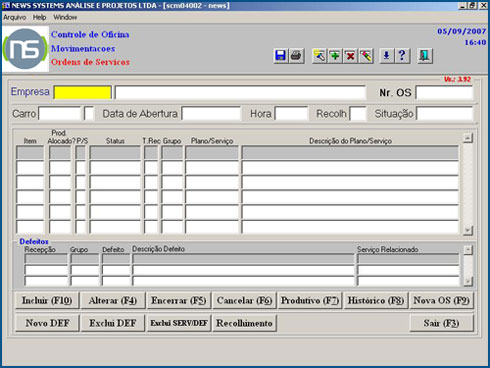490x368 pixels.
Task: Click first Serviço Relacionado cell
Action: tap(408, 259)
